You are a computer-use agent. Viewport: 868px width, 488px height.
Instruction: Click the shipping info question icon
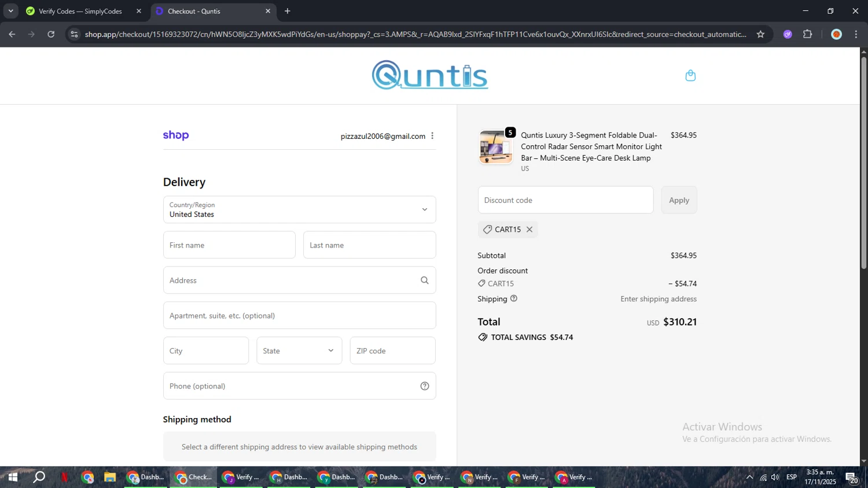(514, 299)
